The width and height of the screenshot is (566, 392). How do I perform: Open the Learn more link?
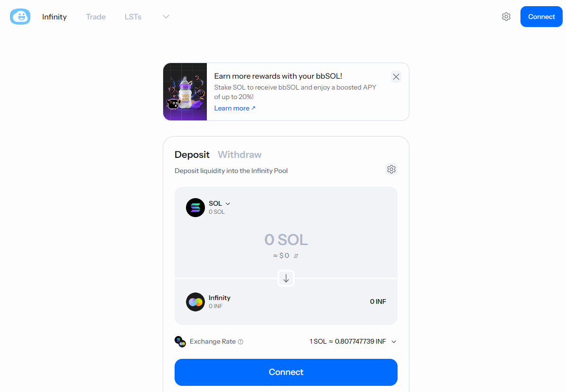tap(235, 108)
